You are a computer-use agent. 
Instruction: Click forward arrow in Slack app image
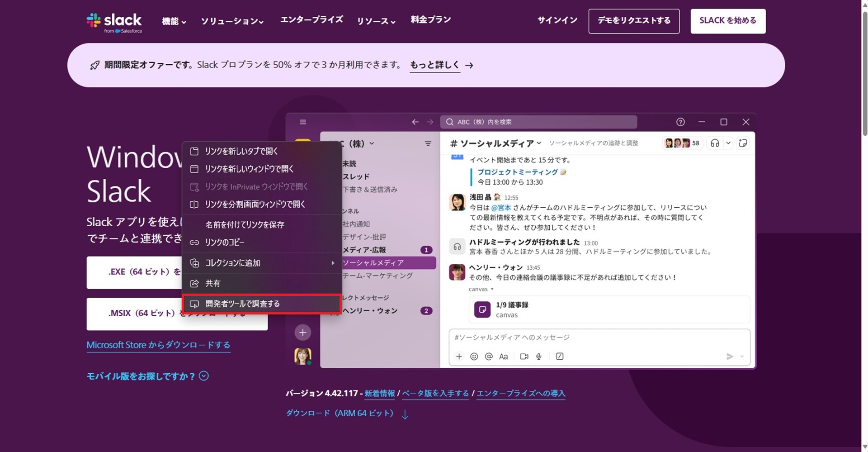coord(430,122)
